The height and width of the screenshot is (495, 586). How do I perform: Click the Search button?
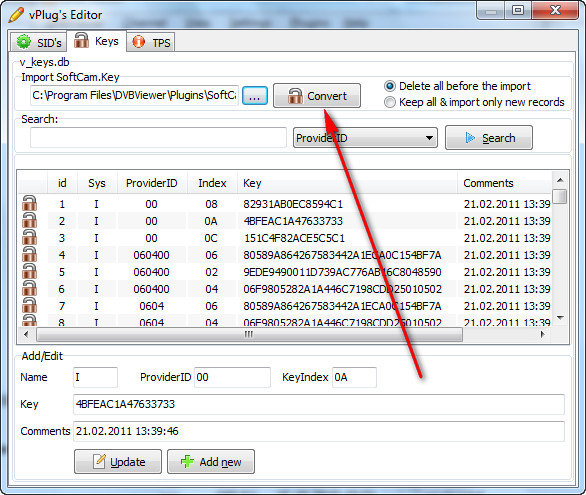[x=489, y=138]
